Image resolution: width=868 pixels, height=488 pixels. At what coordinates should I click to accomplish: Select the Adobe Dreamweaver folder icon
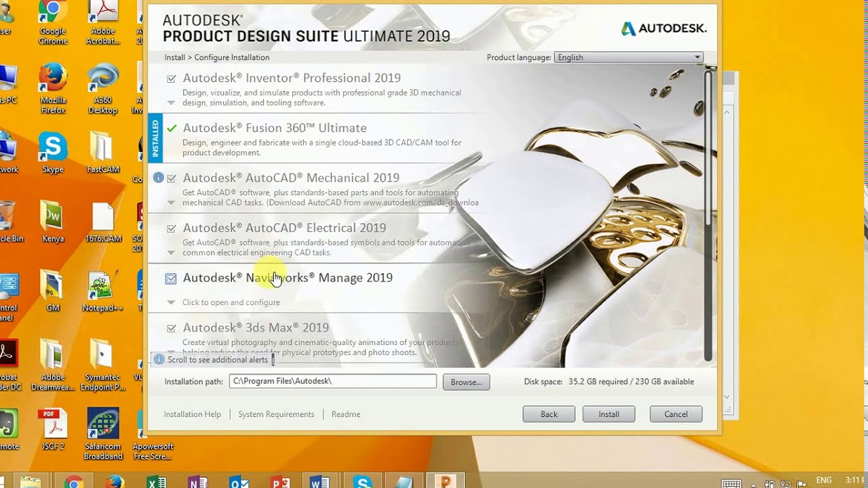click(x=53, y=365)
